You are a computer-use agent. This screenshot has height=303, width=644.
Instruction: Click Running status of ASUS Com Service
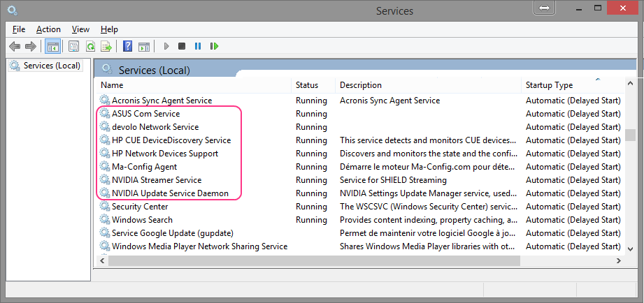(311, 114)
